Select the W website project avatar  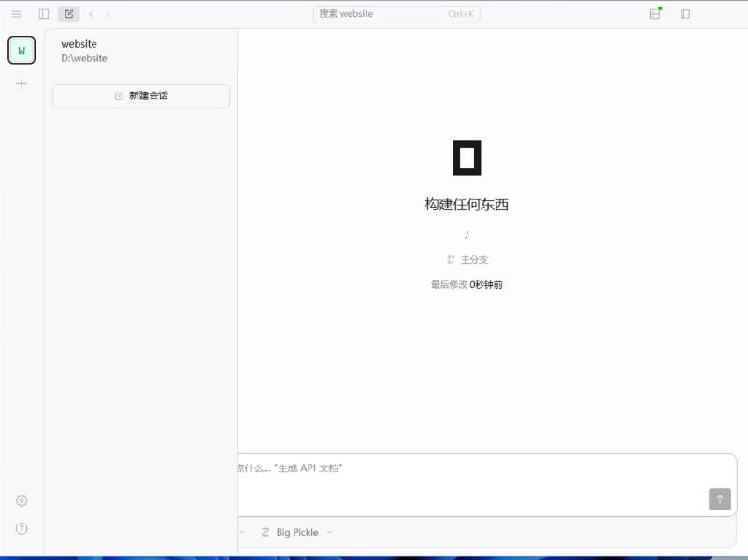tap(22, 50)
